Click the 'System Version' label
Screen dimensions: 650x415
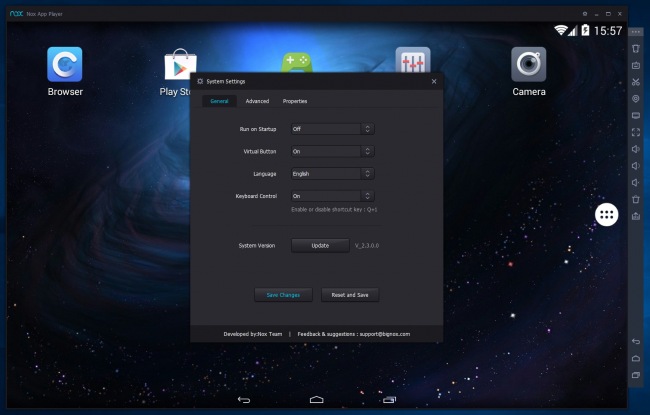pyautogui.click(x=257, y=245)
